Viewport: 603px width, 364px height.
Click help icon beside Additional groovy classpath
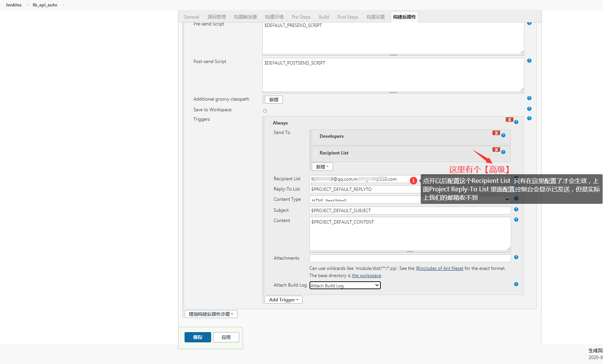tap(529, 98)
